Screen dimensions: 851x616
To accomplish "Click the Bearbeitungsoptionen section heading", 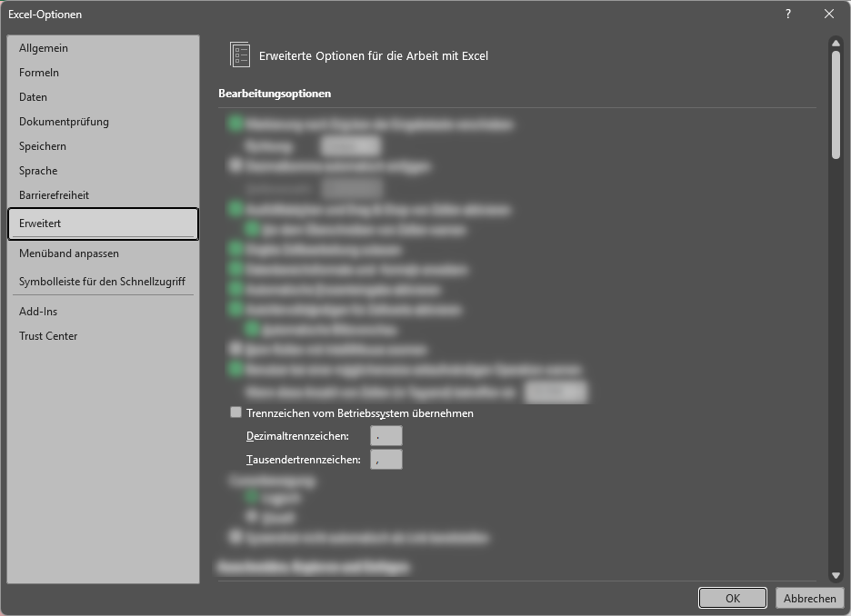I will (275, 94).
